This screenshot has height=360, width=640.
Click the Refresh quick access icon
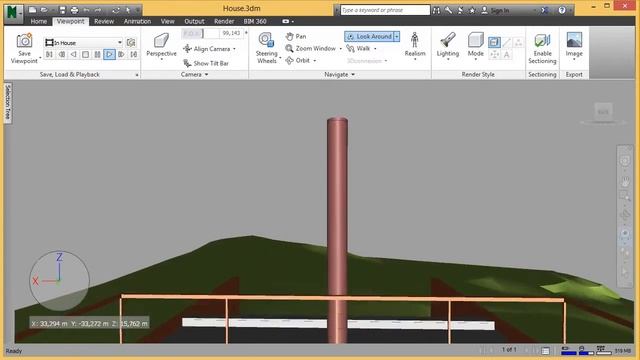tap(116, 10)
